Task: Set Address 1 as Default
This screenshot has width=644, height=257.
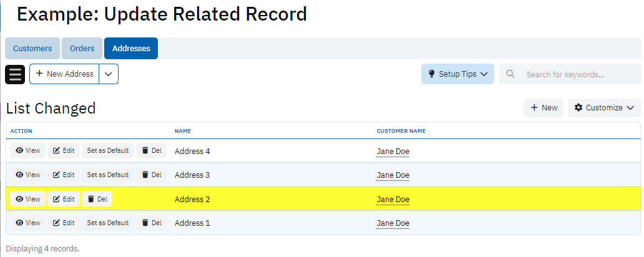Action: pos(107,223)
